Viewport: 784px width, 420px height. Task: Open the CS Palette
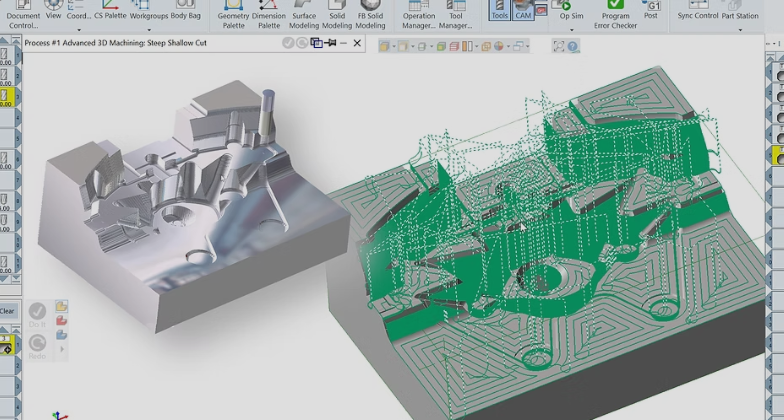click(110, 12)
